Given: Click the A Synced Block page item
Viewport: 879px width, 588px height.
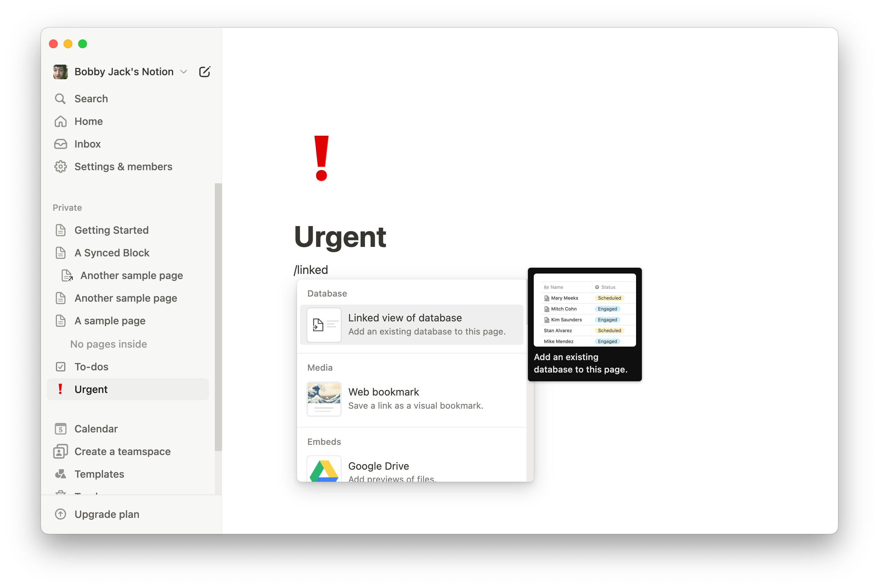Looking at the screenshot, I should (111, 252).
